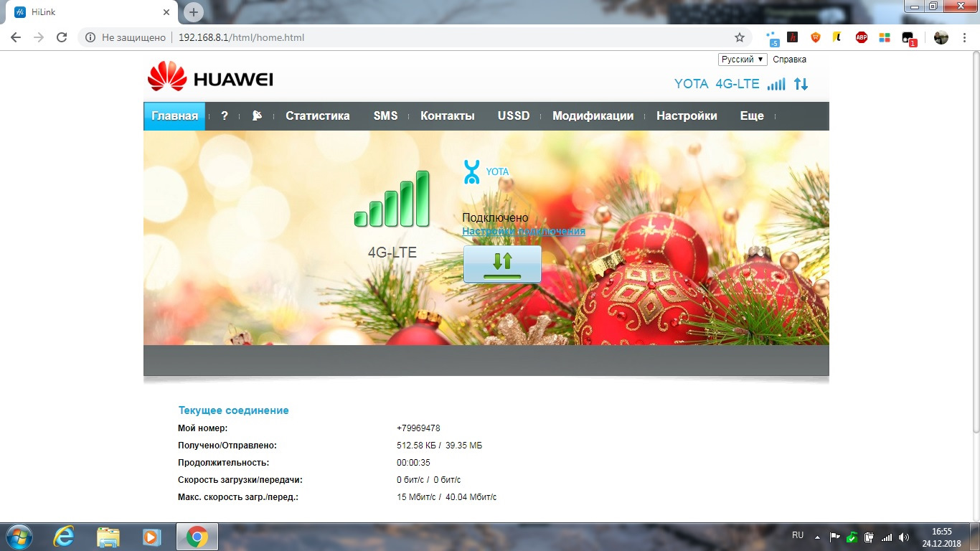Show hidden tray icons arrow

coord(817,536)
